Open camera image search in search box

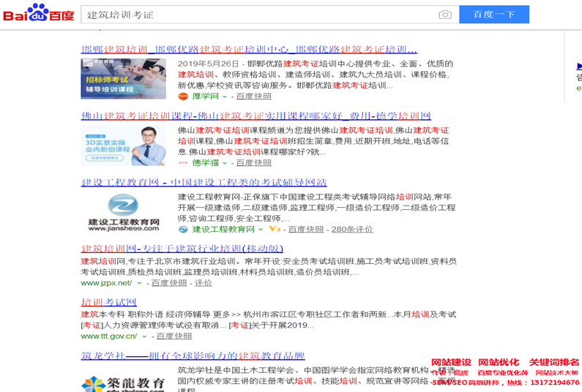444,15
